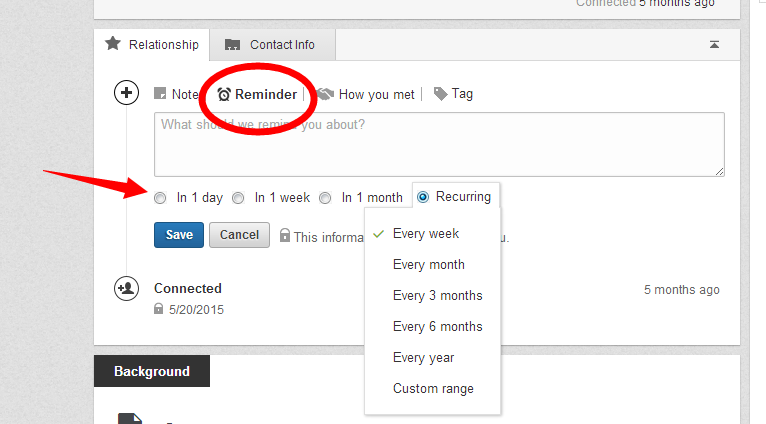
Task: Click the How you met handshake icon
Action: [326, 94]
